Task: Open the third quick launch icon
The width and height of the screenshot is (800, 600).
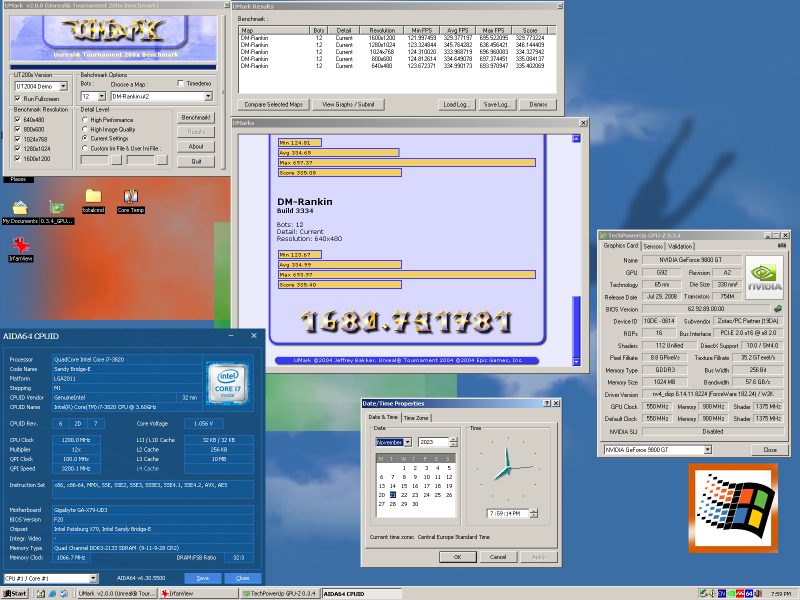Action: (x=64, y=593)
